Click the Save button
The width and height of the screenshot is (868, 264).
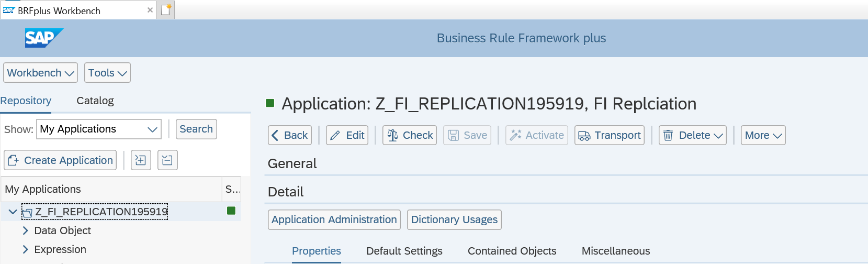point(467,135)
